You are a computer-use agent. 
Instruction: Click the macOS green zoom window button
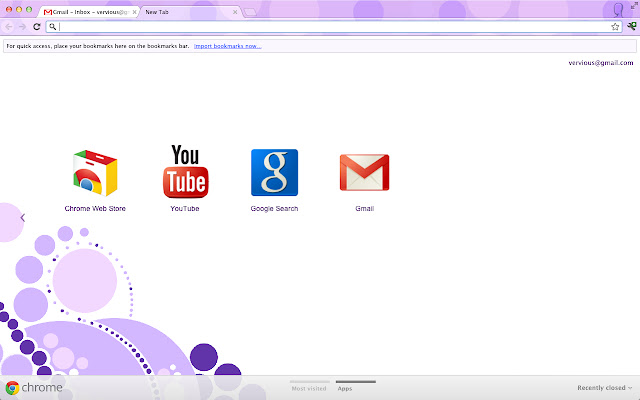coord(29,9)
